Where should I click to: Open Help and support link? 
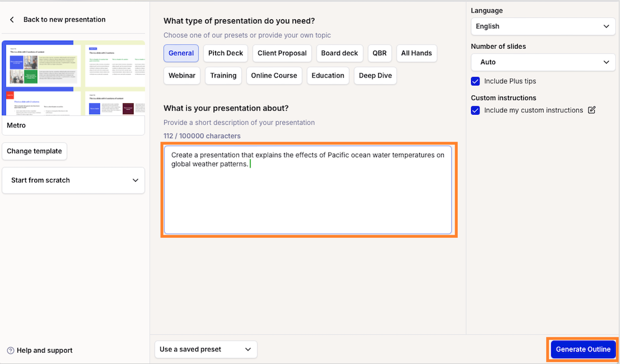[44, 351]
